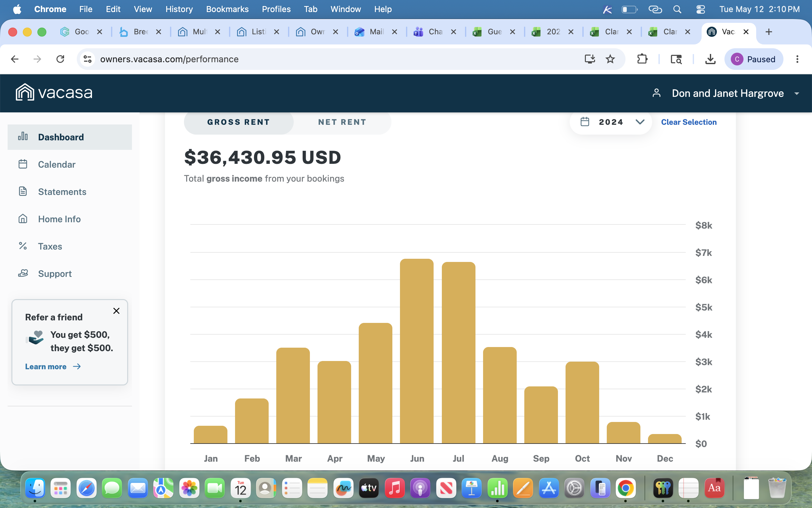Open System Settings from the Dock
Viewport: 812px width, 508px height.
pos(574,488)
